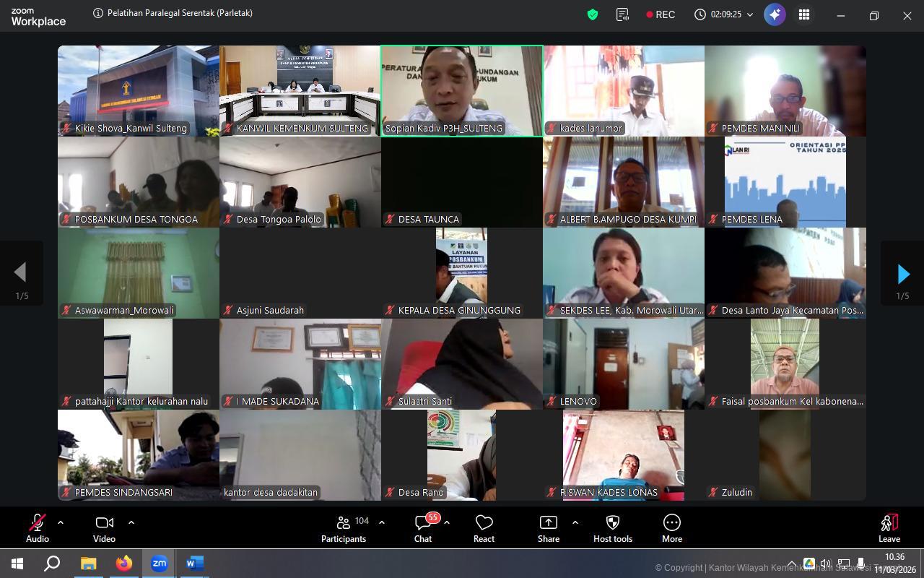This screenshot has height=578, width=924.
Task: Unmute the microphone Audio button
Action: point(38,528)
